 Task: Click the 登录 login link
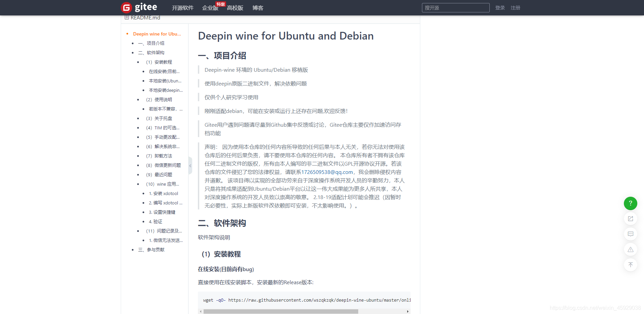coord(500,8)
